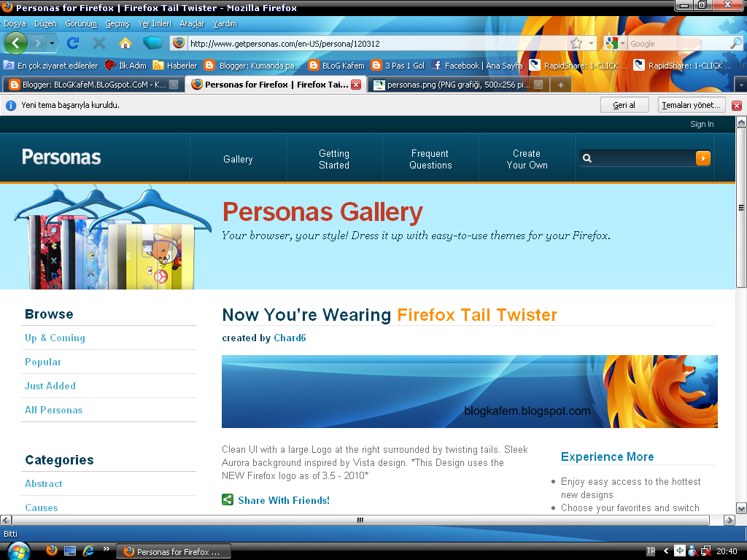This screenshot has height=560, width=747.
Task: Open the list all tabs dropdown
Action: point(741,85)
